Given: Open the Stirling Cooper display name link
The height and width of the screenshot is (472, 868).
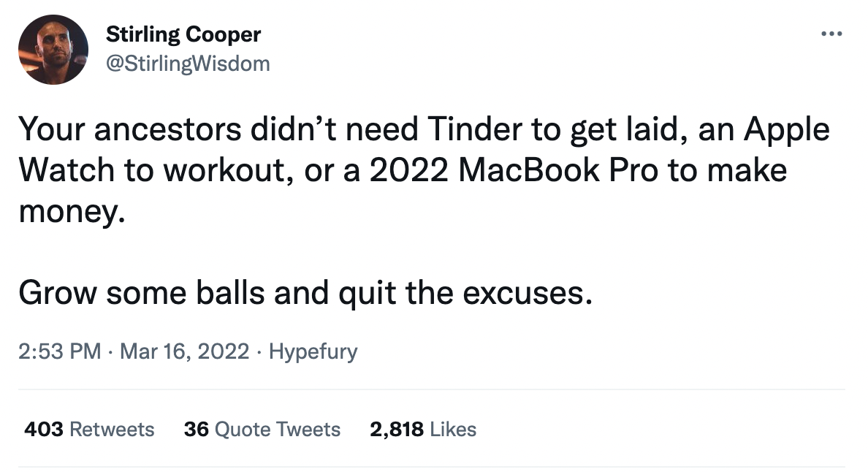Looking at the screenshot, I should tap(183, 34).
